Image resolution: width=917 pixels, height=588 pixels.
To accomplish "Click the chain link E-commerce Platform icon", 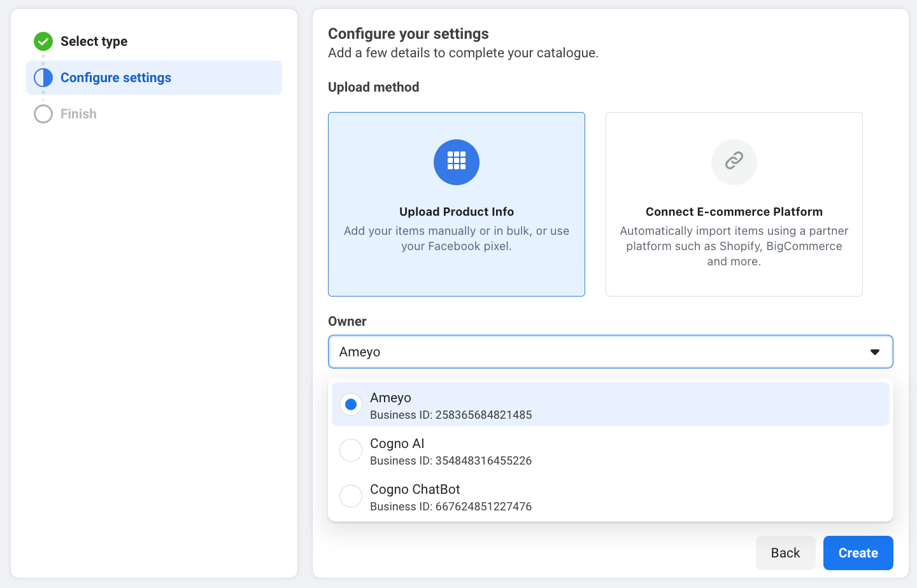I will click(734, 162).
